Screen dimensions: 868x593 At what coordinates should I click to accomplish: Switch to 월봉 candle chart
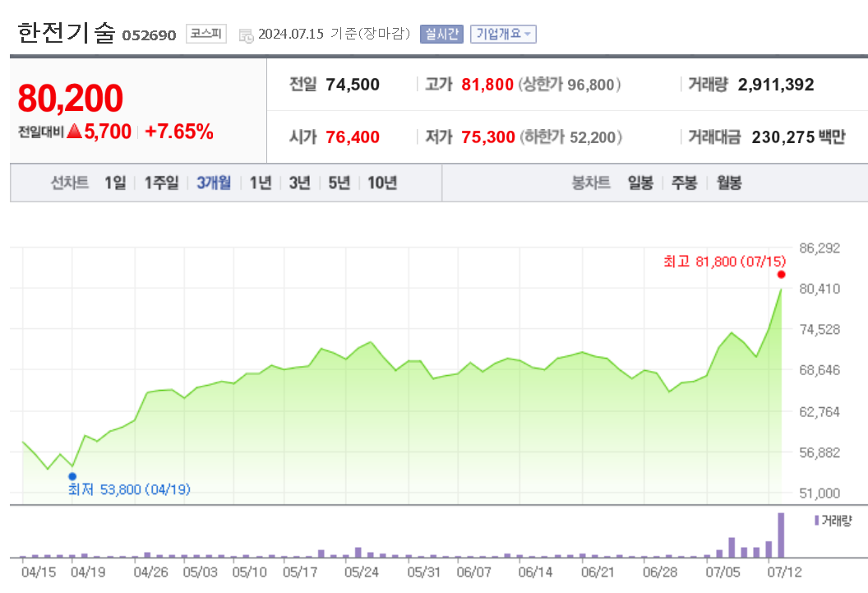point(729,183)
